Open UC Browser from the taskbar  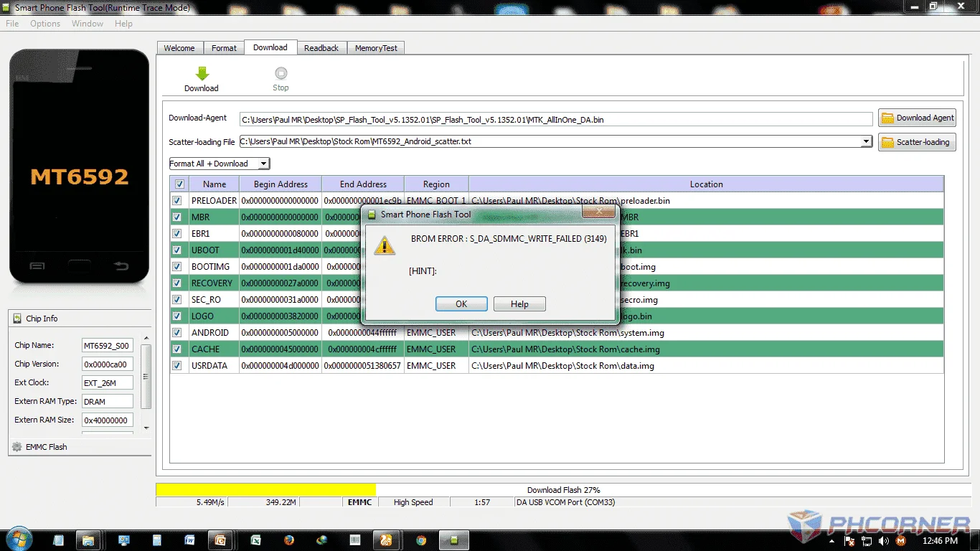(x=386, y=540)
